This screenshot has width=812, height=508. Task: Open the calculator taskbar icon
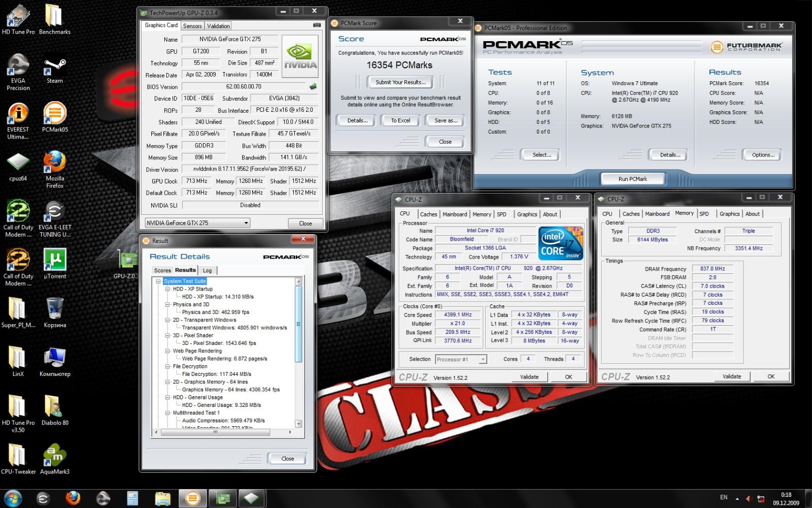132,498
